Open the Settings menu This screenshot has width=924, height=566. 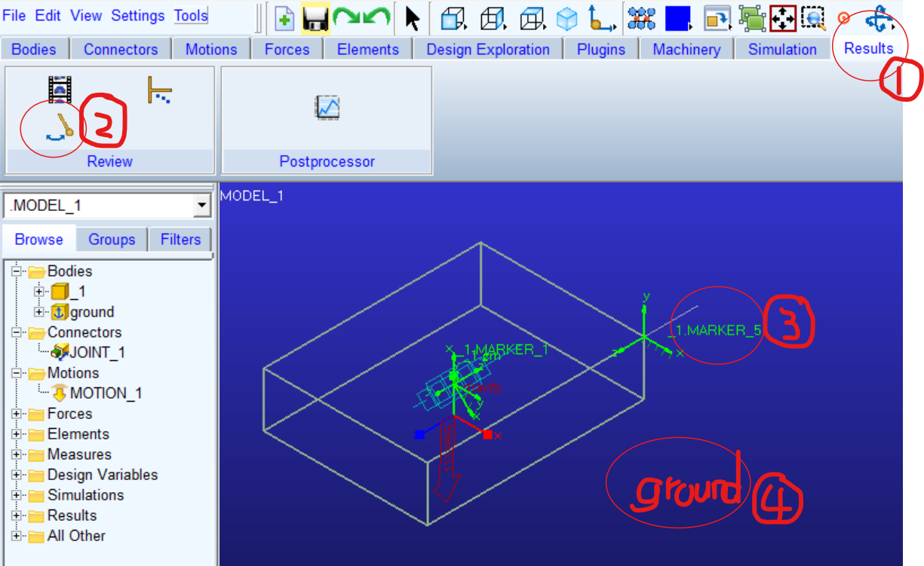138,16
